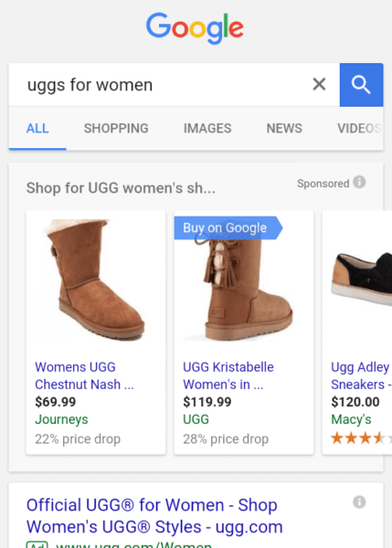Screen dimensions: 392x548
Task: Click the black Adley sneaker image
Action: pos(362,279)
